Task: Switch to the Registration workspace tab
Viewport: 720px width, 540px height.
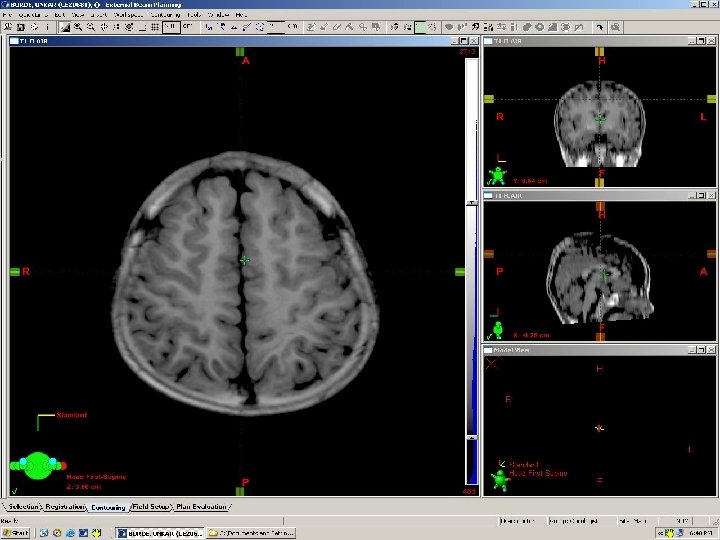Action: tap(65, 506)
